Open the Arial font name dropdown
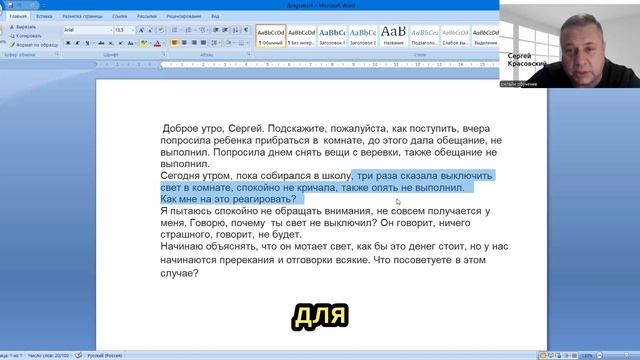This screenshot has height=360, width=640. pos(111,30)
